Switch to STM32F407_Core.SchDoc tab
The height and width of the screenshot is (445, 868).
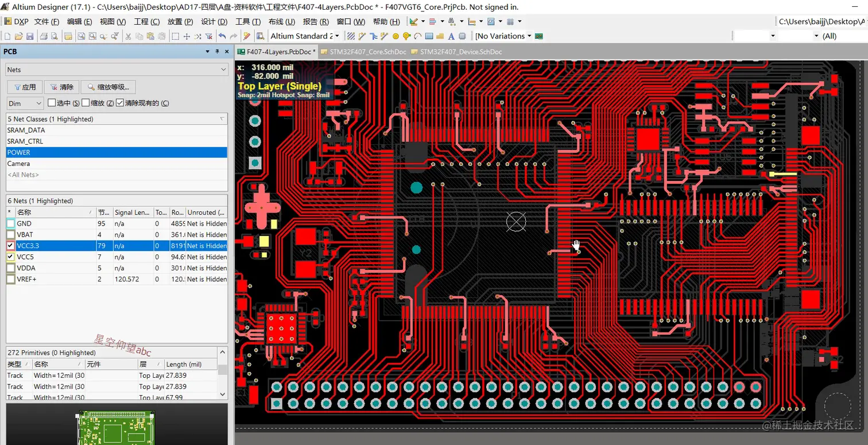[x=363, y=52]
